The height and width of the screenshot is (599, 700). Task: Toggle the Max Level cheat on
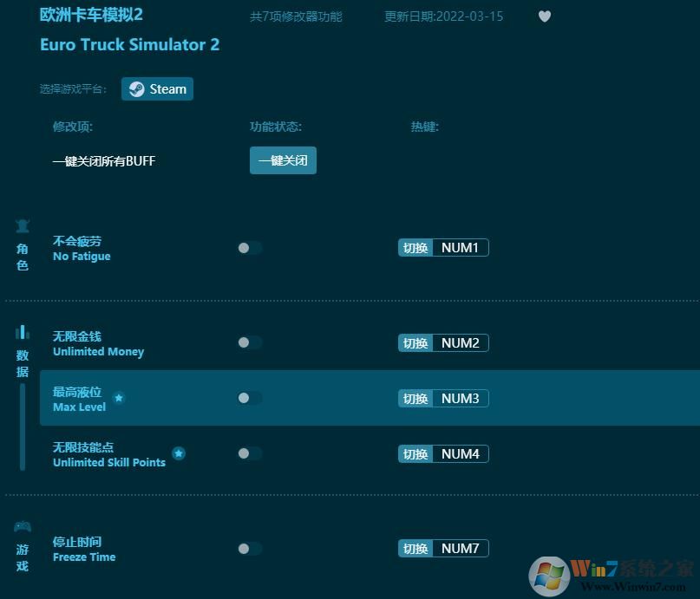coord(249,398)
